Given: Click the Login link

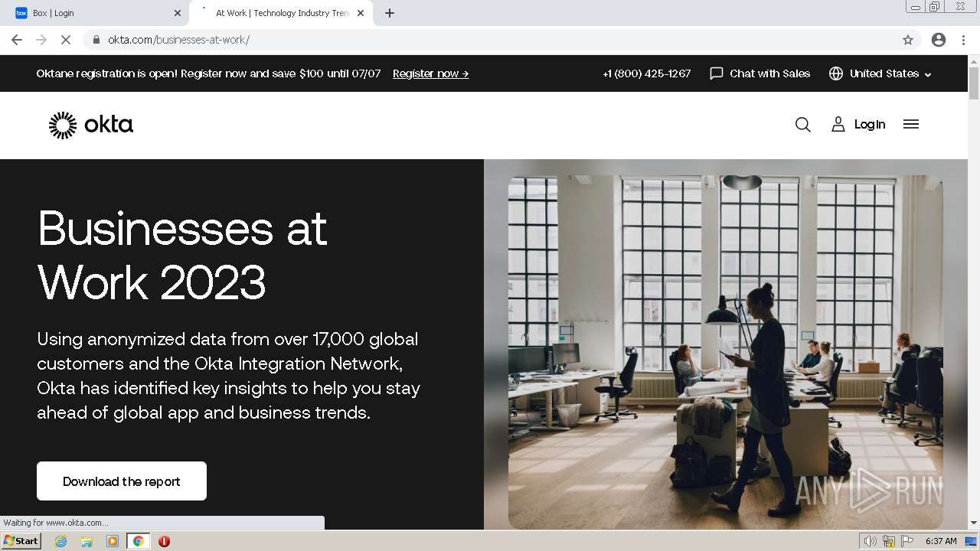Looking at the screenshot, I should (858, 125).
